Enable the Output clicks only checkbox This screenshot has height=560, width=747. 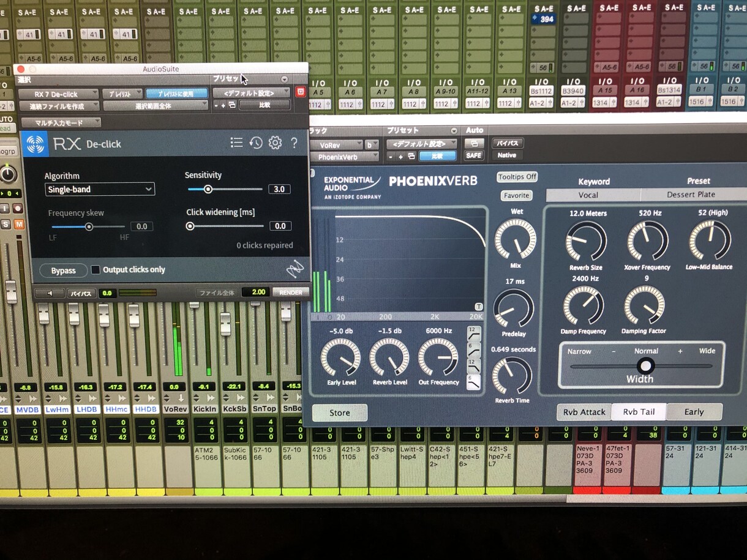pyautogui.click(x=96, y=269)
